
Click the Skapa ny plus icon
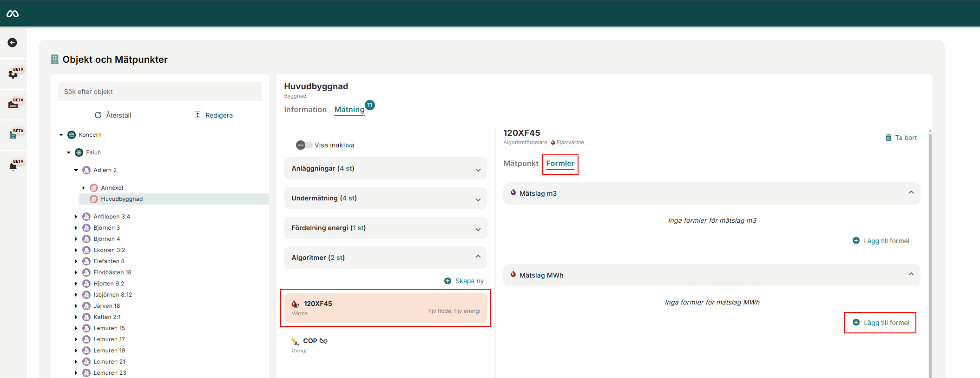[x=447, y=281]
